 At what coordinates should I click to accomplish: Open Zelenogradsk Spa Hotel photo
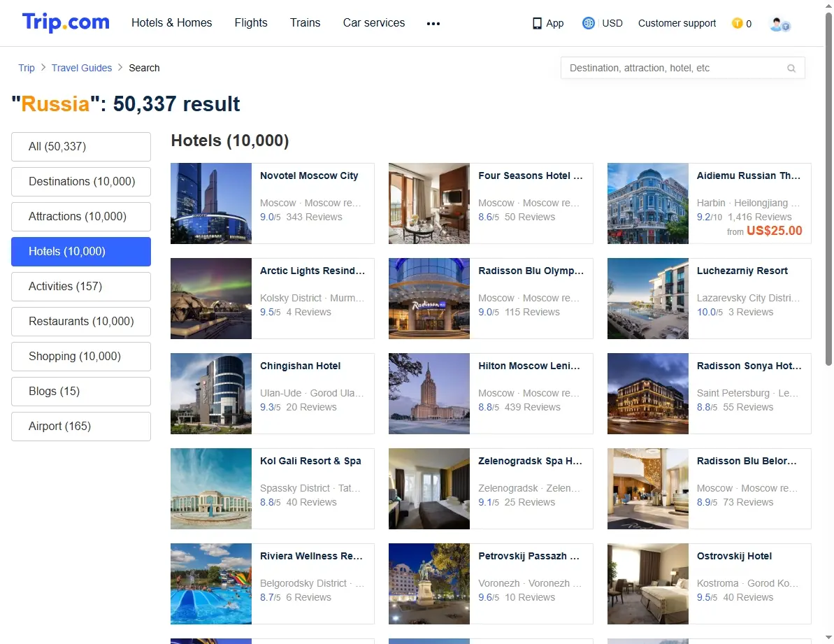(x=429, y=489)
